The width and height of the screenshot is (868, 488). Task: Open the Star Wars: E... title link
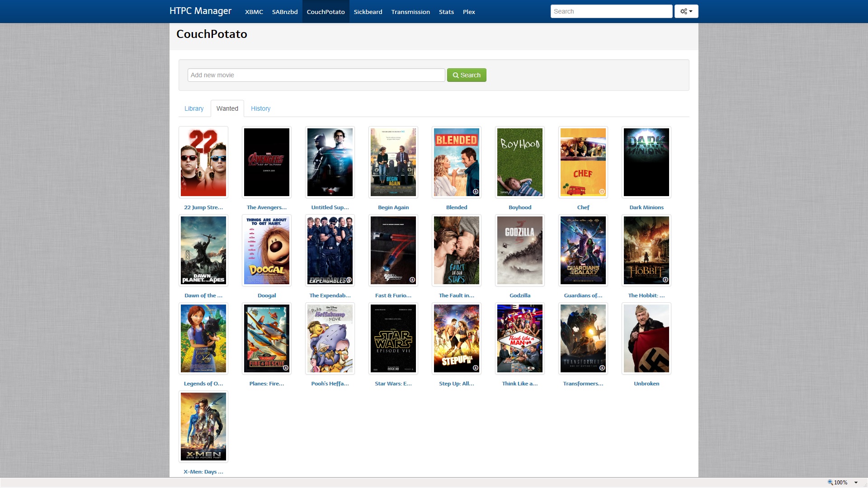pyautogui.click(x=393, y=384)
